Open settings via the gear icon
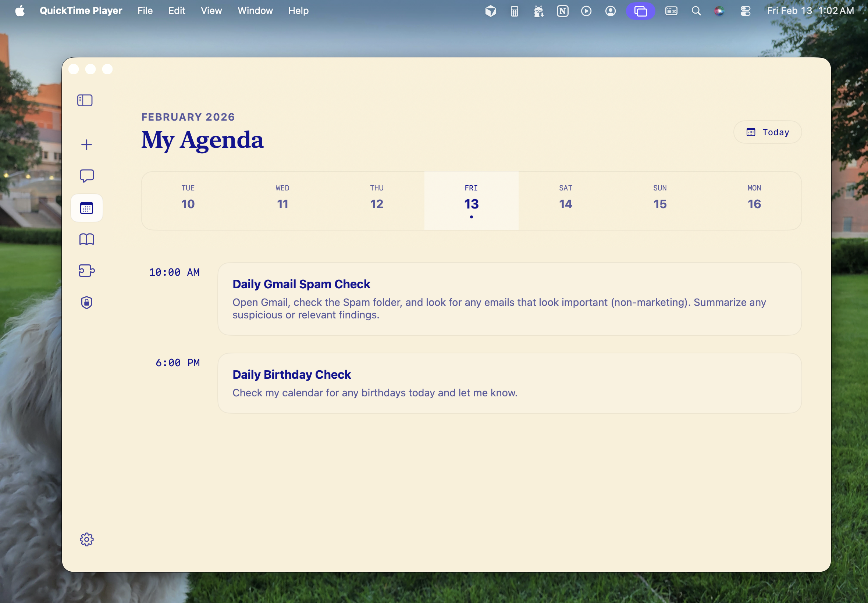This screenshot has height=603, width=868. click(86, 539)
